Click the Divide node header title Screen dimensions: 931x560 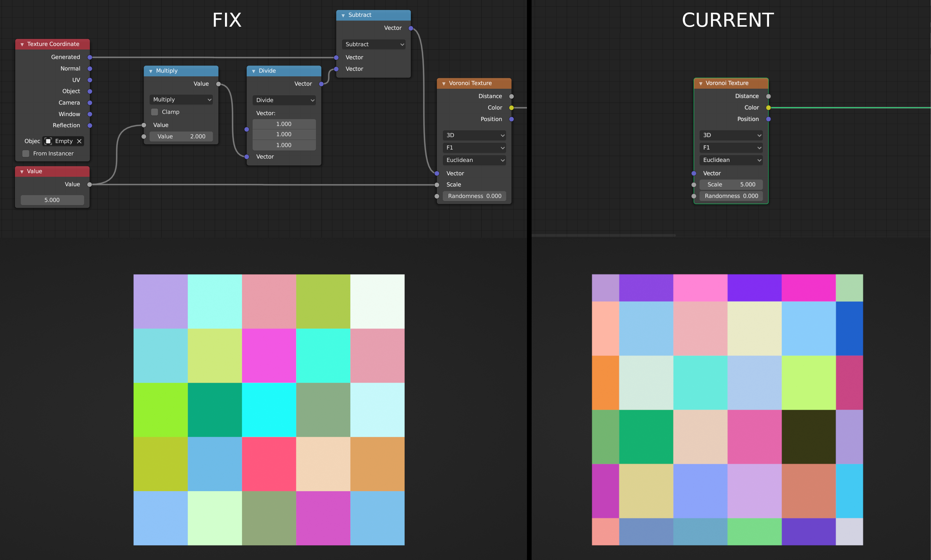tap(267, 71)
